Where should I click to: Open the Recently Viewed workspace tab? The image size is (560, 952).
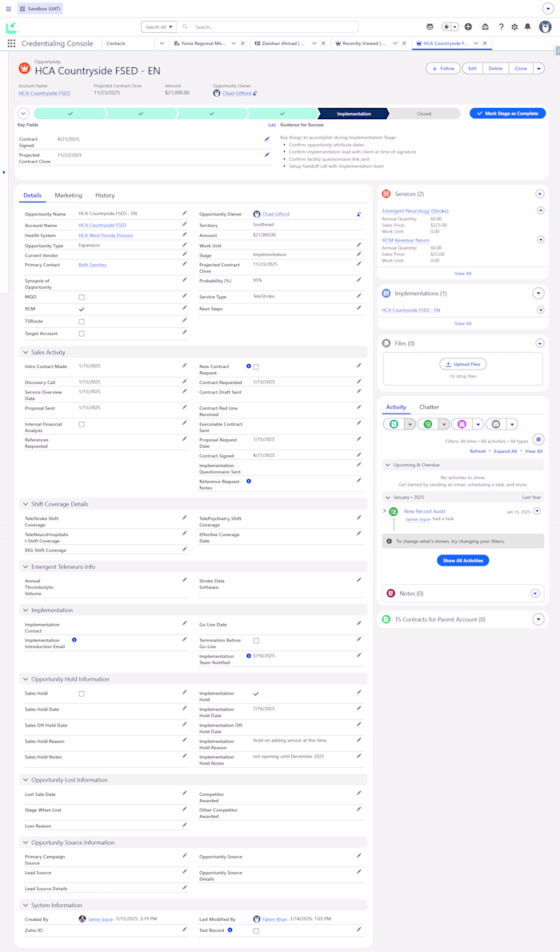click(x=364, y=44)
